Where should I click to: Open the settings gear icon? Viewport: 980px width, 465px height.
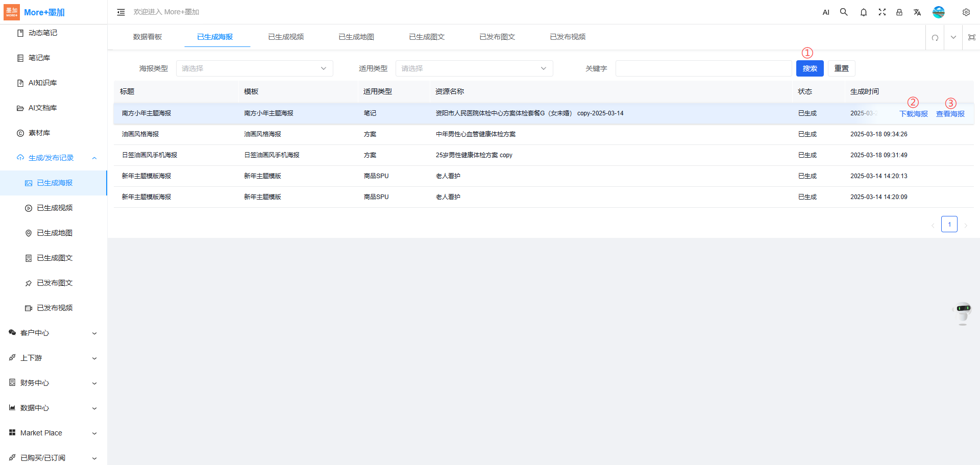[966, 12]
